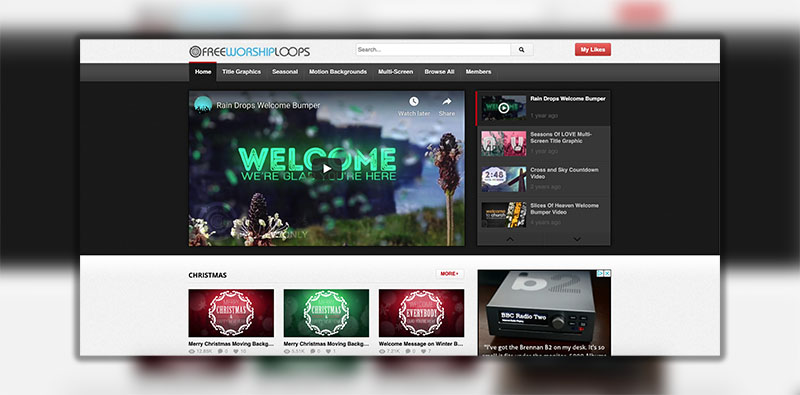The image size is (800, 395).
Task: Open the Cross and Sky Countdown Video thumbnail
Action: point(504,179)
